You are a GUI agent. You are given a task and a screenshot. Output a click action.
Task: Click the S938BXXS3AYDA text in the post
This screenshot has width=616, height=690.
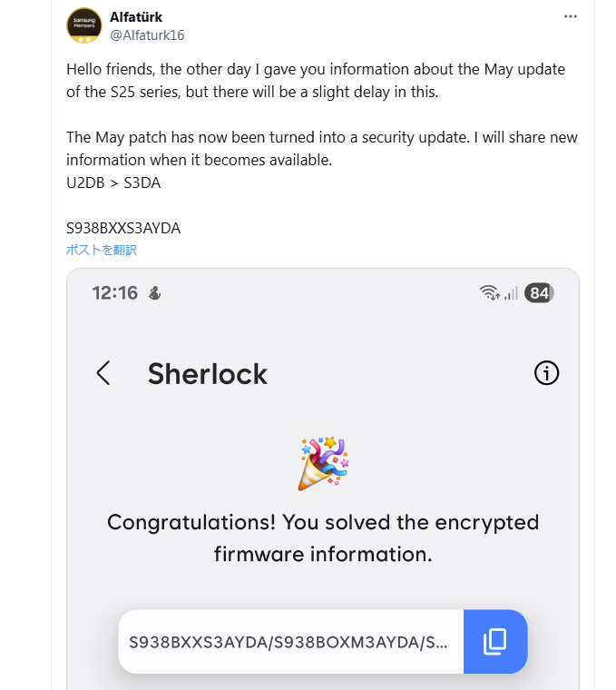[123, 229]
